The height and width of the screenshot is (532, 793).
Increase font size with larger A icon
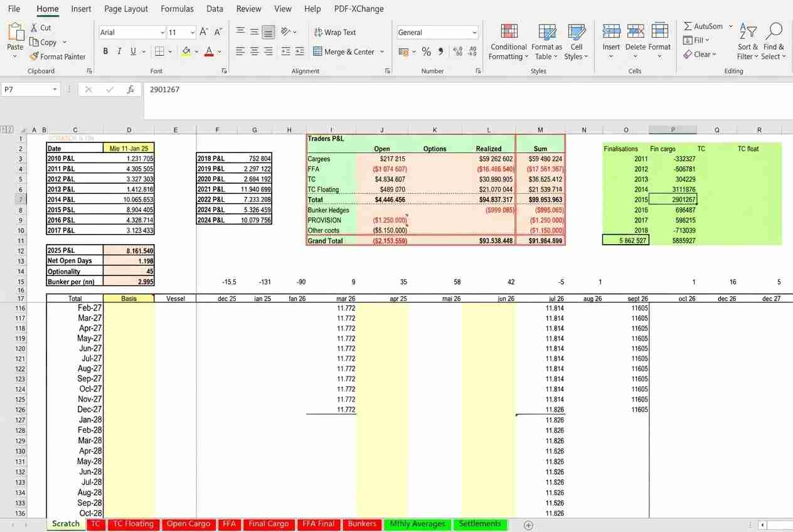tap(203, 32)
